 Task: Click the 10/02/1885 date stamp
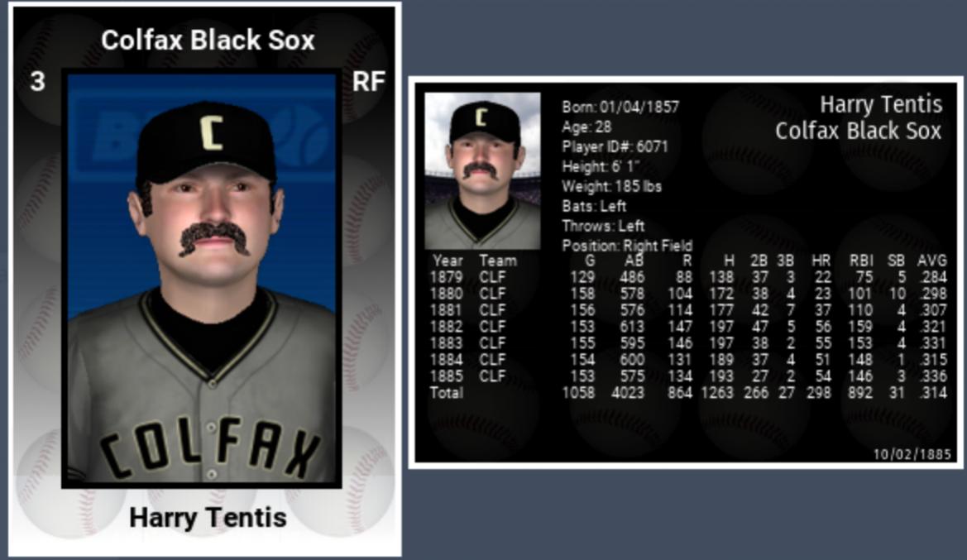coord(912,455)
